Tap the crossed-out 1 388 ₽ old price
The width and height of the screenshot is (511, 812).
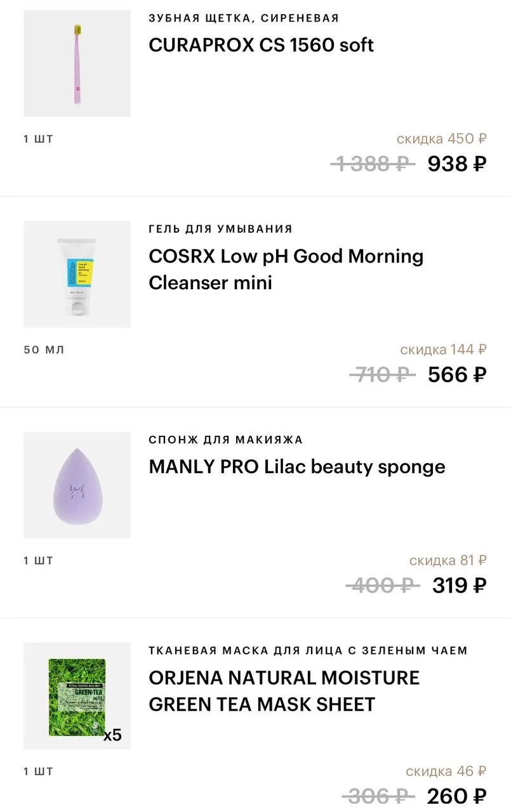pyautogui.click(x=372, y=164)
